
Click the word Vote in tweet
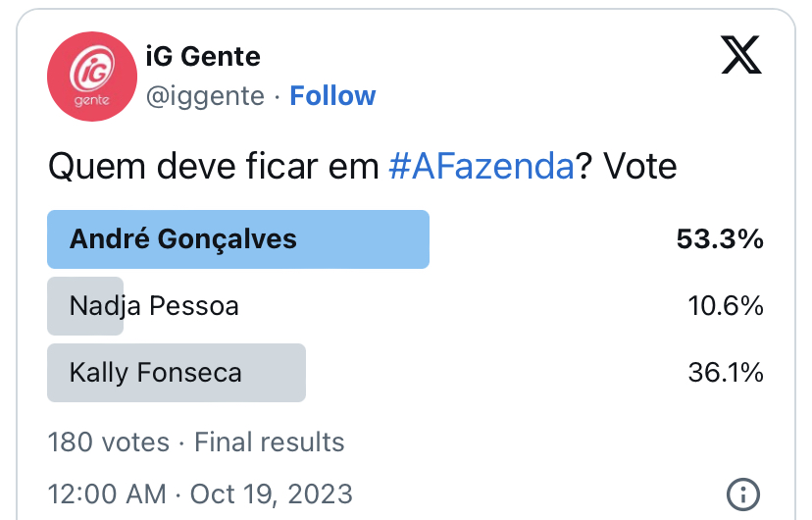640,166
